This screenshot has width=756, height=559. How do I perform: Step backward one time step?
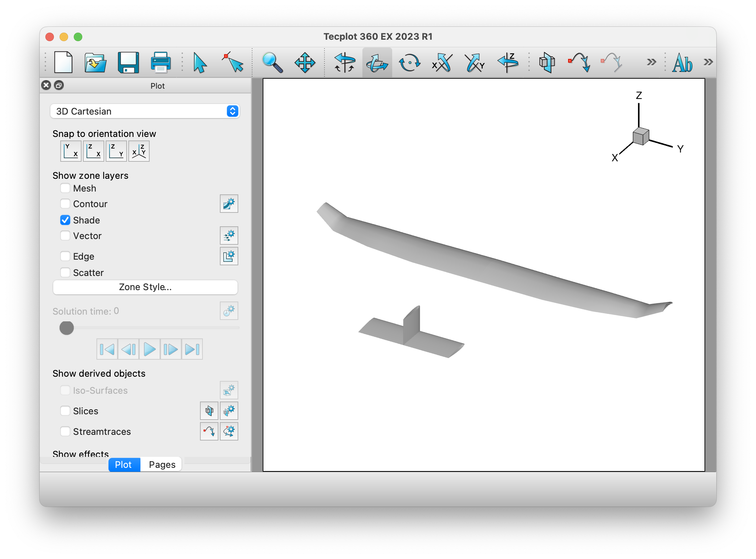[128, 349]
